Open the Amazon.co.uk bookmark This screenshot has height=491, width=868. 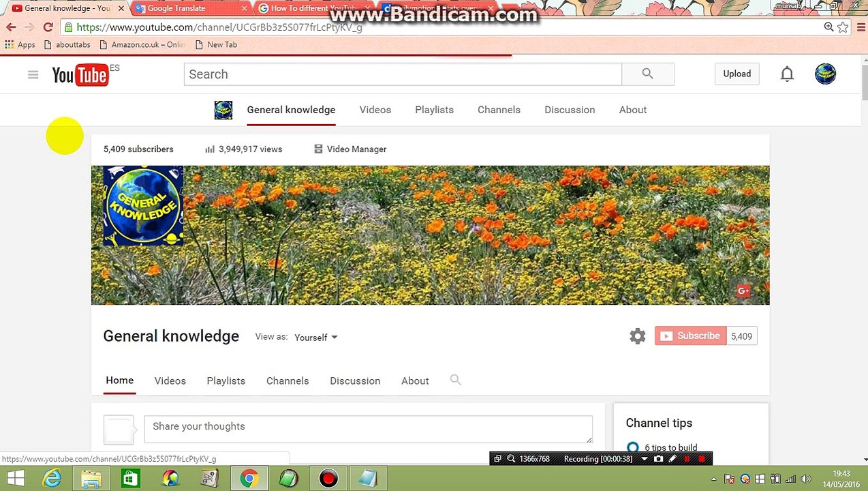(142, 44)
